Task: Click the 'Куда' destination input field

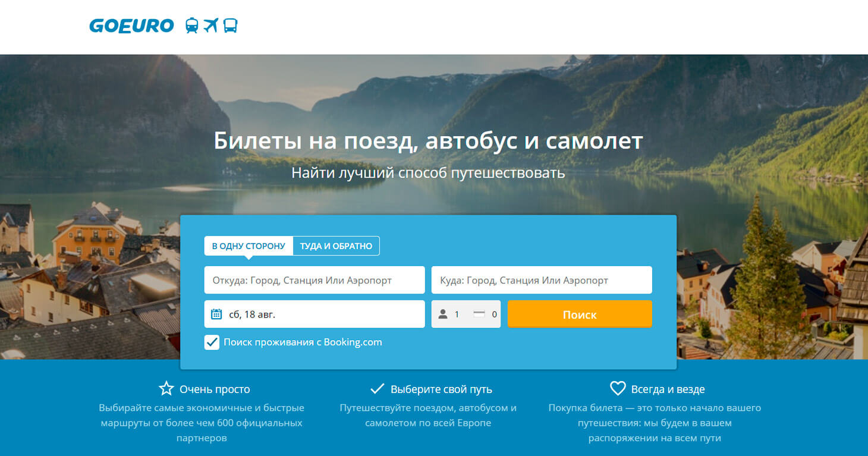Action: (542, 279)
